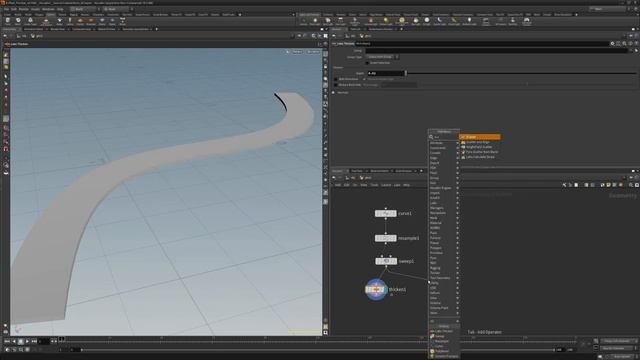Click the node name field in parameter header
Viewport: 640px width, 360px height.
tap(482, 43)
